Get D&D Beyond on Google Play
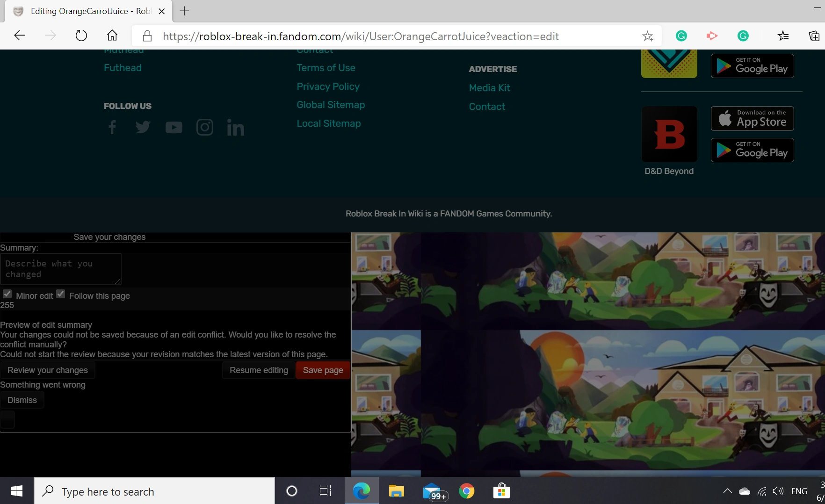 [x=753, y=150]
